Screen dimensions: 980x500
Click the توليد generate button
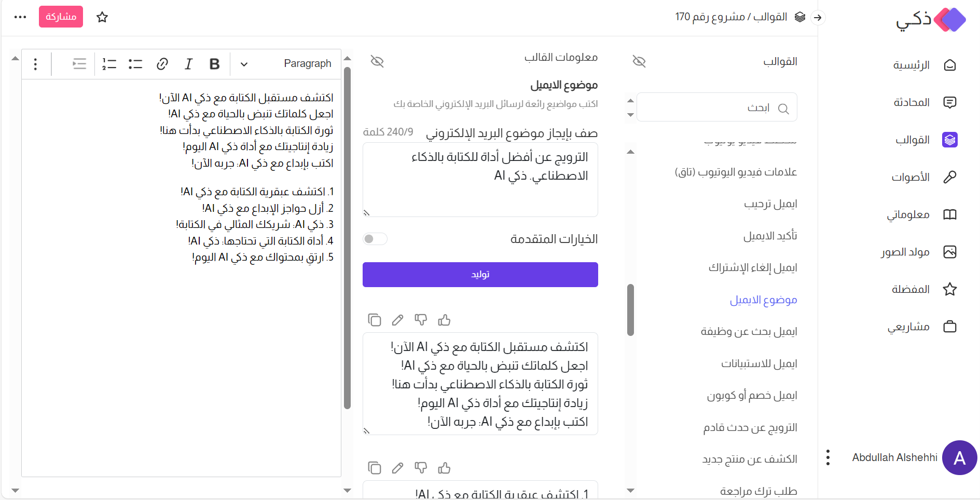[480, 275]
